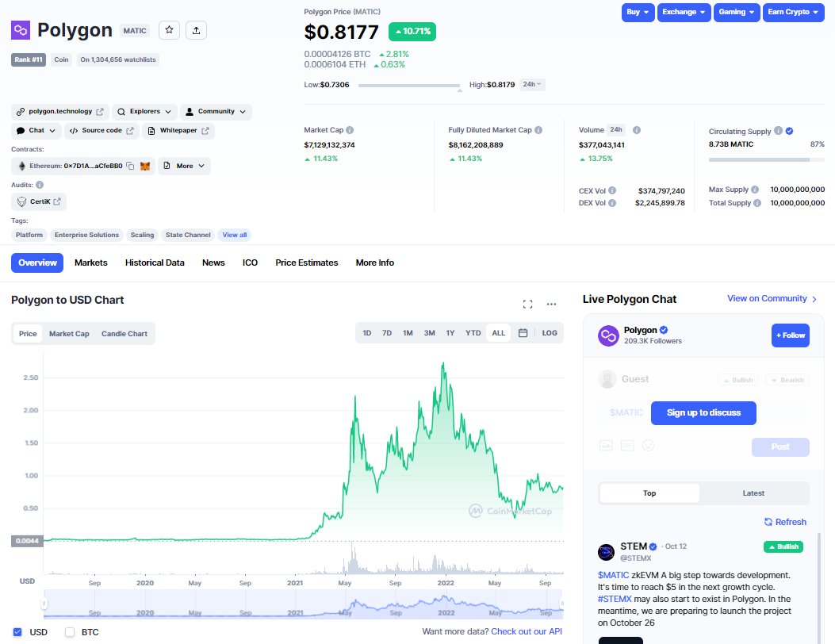This screenshot has width=835, height=644.
Task: Open polygon.technology website link
Action: pyautogui.click(x=60, y=112)
